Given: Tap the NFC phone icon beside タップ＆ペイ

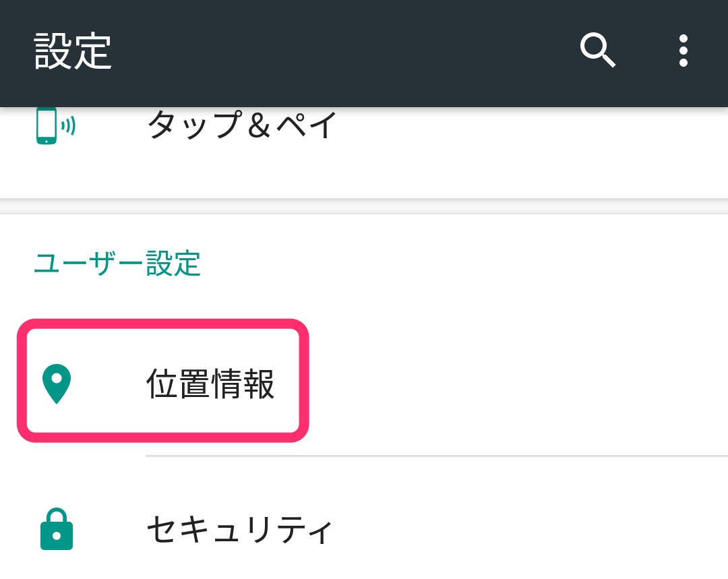Looking at the screenshot, I should [x=51, y=125].
